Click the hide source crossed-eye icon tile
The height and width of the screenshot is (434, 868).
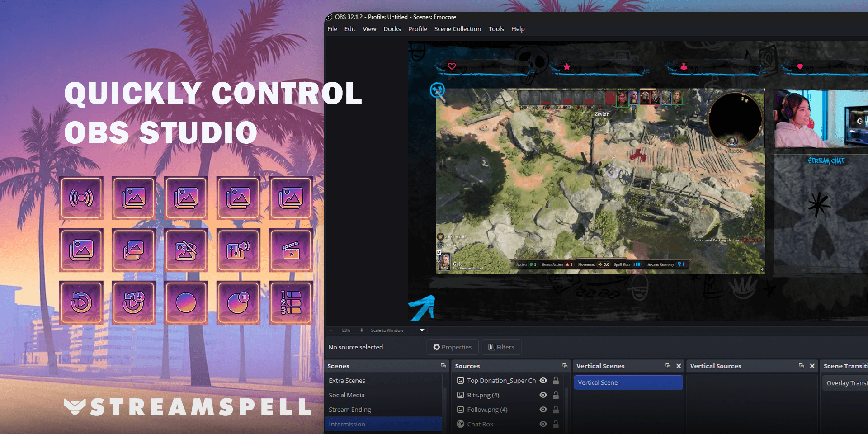(x=186, y=250)
